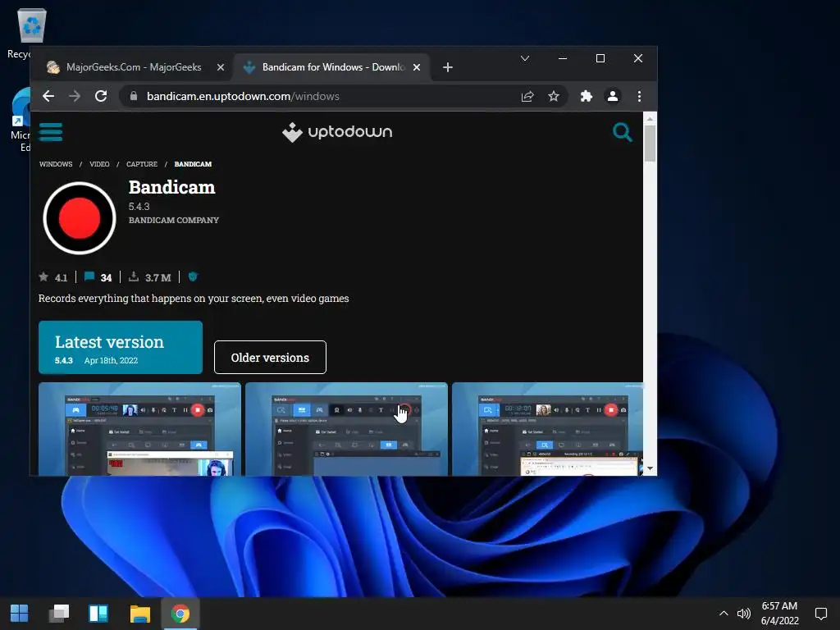Screen dimensions: 840x630
Task: Reload the Bandicam page
Action: (101, 96)
